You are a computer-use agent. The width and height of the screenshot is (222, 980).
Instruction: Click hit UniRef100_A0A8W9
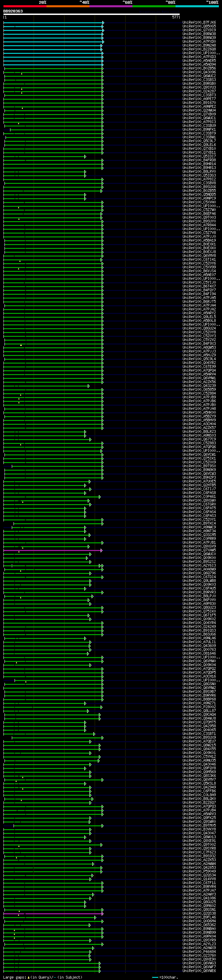[199, 569]
